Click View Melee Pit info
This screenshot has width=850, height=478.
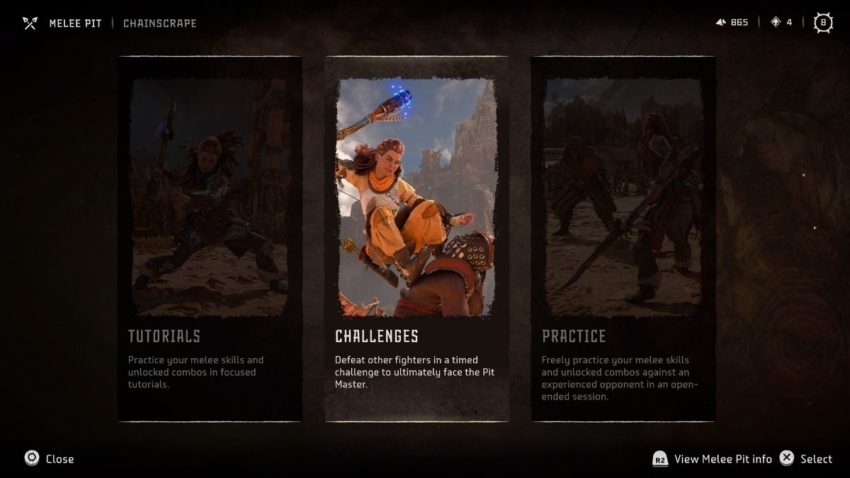click(723, 459)
